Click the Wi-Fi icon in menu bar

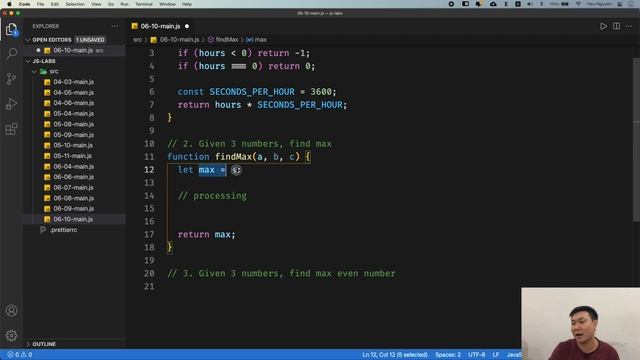click(578, 4)
